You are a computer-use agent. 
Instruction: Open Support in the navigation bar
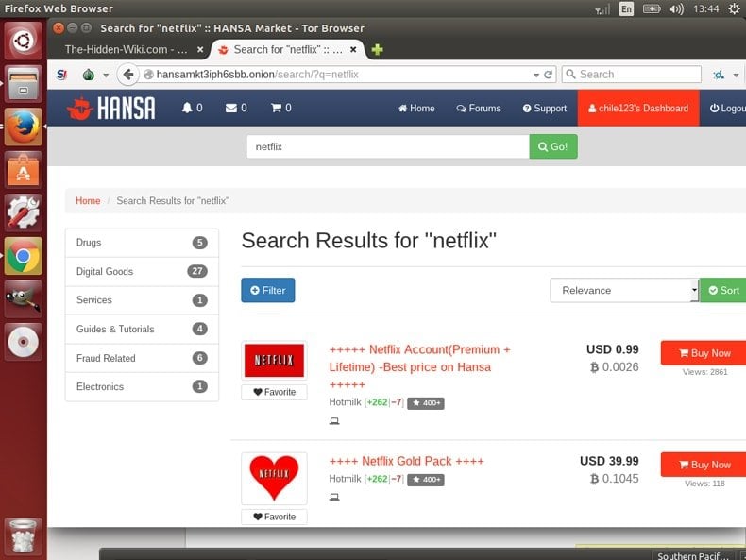tap(545, 109)
